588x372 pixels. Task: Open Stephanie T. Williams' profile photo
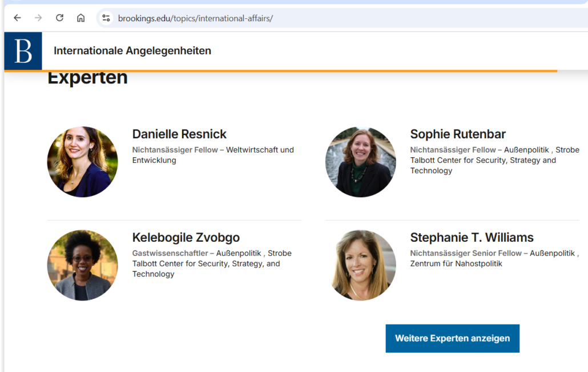coord(360,265)
